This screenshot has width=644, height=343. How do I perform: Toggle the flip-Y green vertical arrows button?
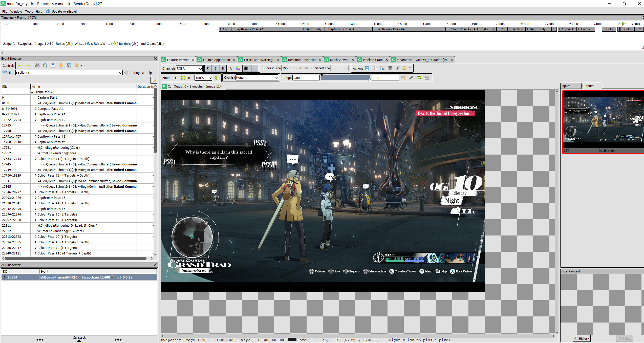pyautogui.click(x=216, y=78)
